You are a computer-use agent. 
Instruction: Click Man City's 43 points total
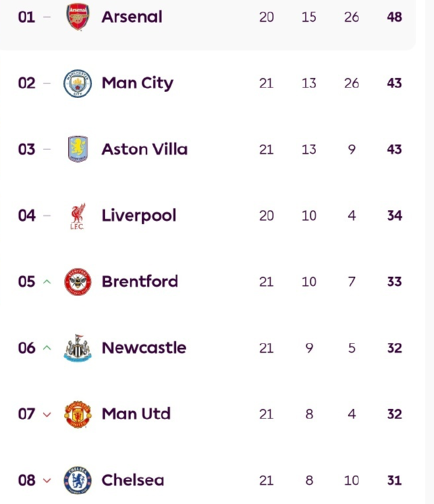coord(394,84)
